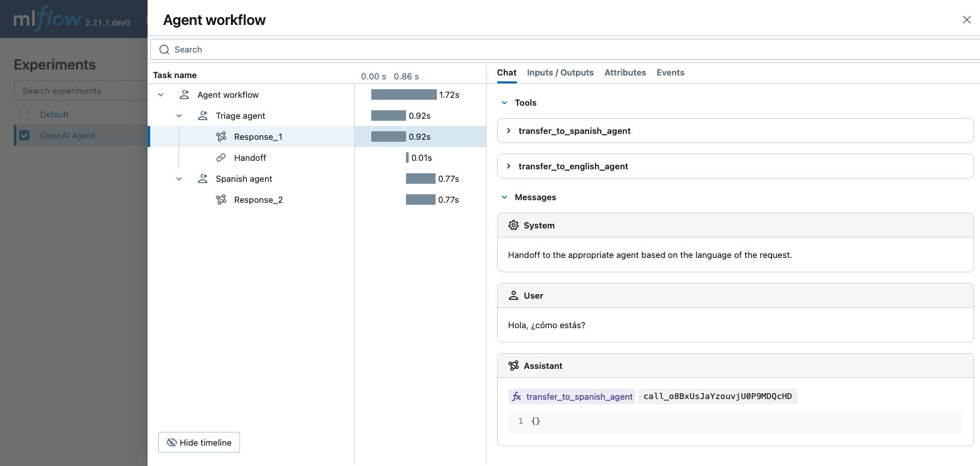980x466 pixels.
Task: Collapse the Agent workflow tree node
Action: point(160,95)
